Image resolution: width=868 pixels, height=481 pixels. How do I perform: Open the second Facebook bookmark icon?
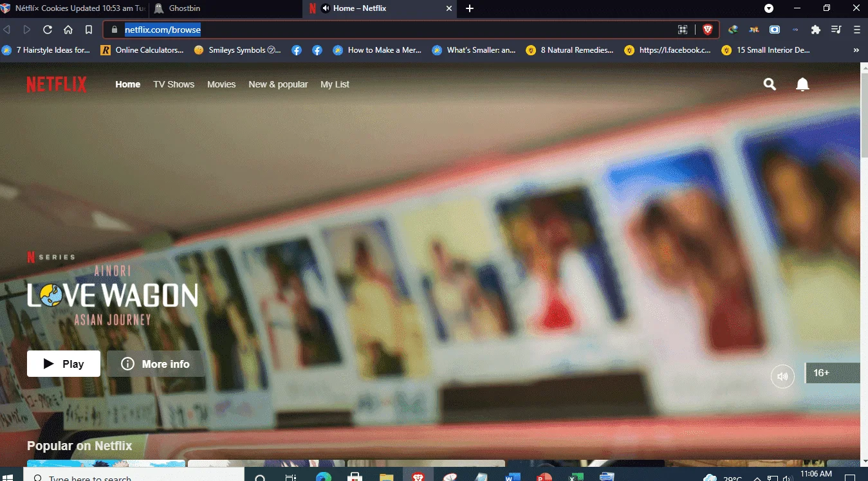point(317,50)
